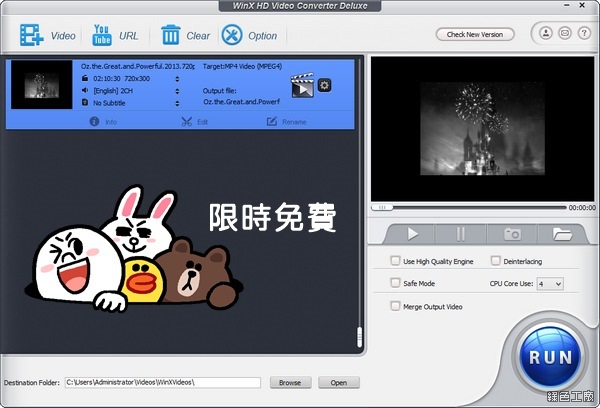Click the video list scrollbar
Screen dimensions: 600x408
359,337
